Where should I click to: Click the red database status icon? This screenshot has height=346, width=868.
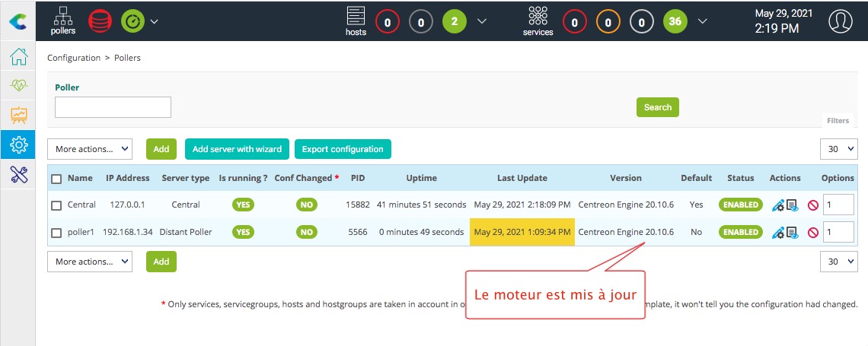(100, 21)
